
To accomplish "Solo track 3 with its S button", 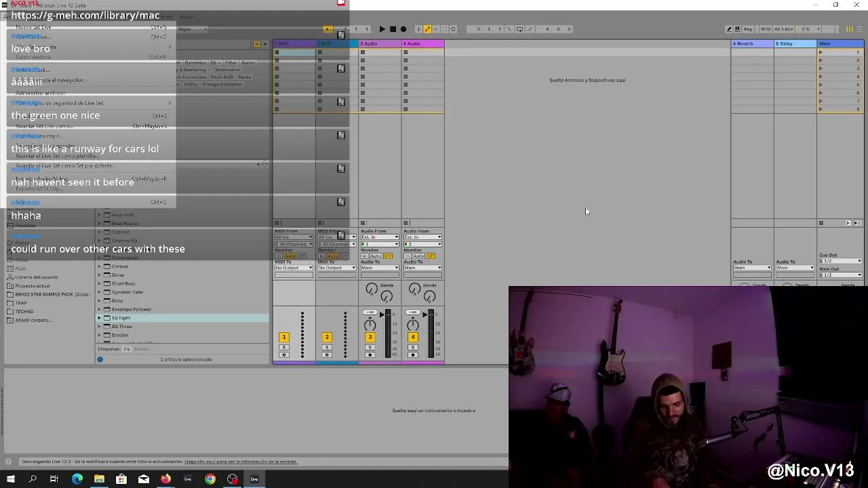I will pyautogui.click(x=370, y=348).
